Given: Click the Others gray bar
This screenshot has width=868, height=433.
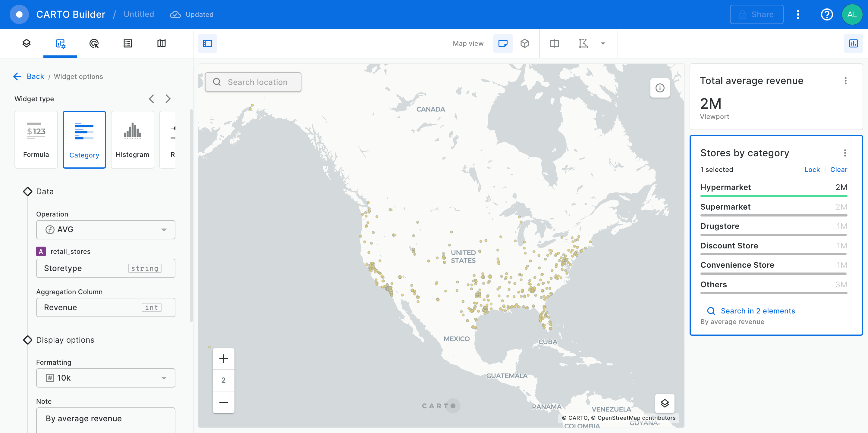Looking at the screenshot, I should tap(774, 293).
